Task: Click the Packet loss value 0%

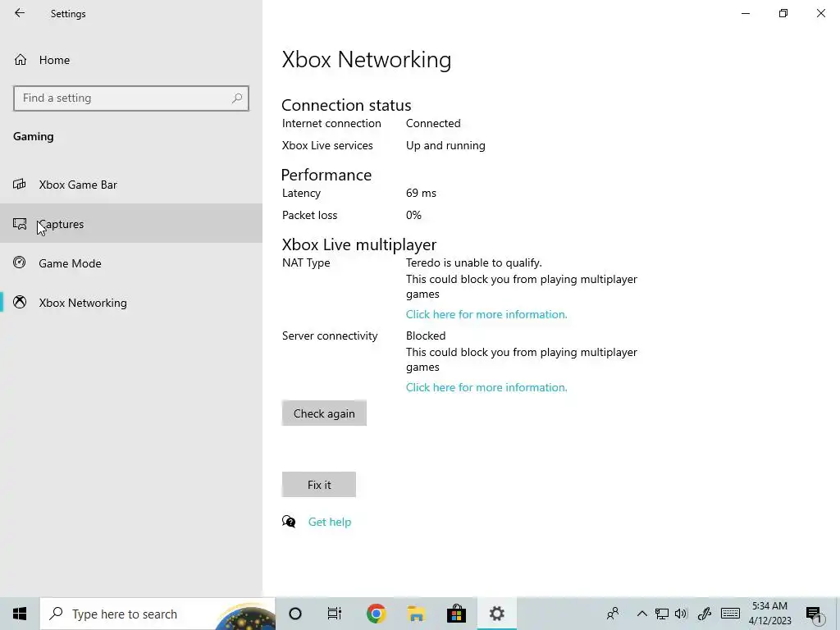Action: click(413, 216)
